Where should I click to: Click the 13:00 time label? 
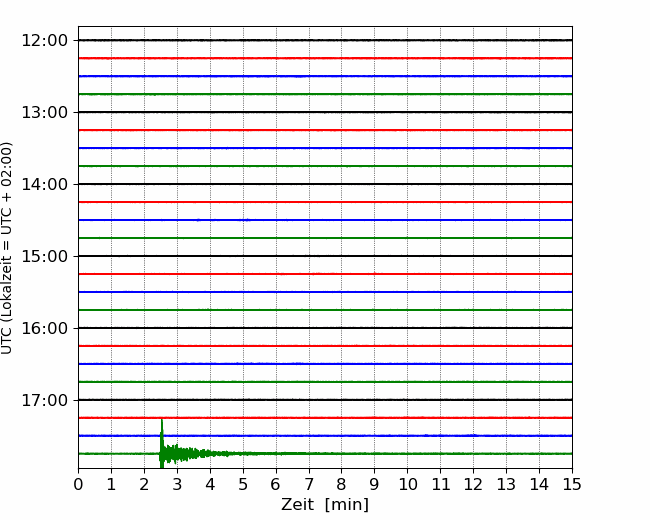point(44,112)
